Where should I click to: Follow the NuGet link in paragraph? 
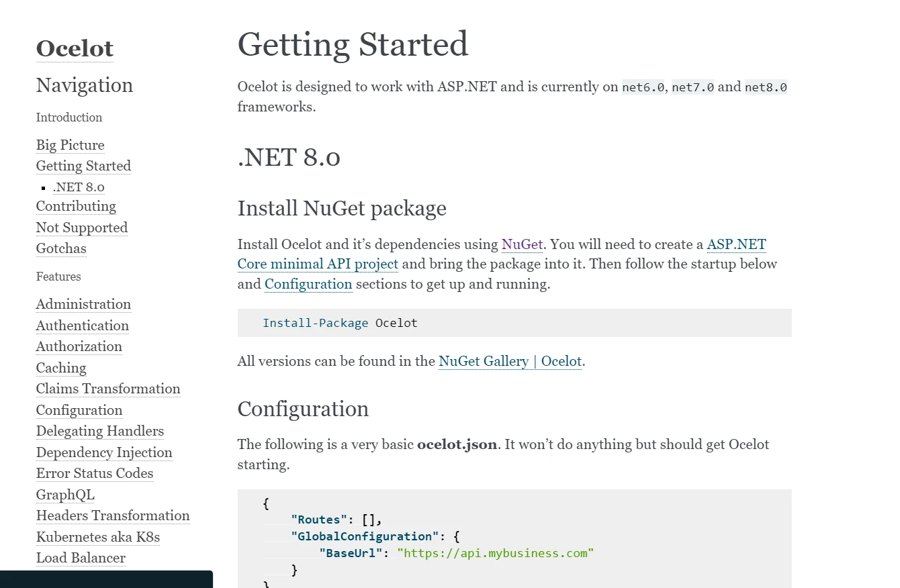click(522, 244)
